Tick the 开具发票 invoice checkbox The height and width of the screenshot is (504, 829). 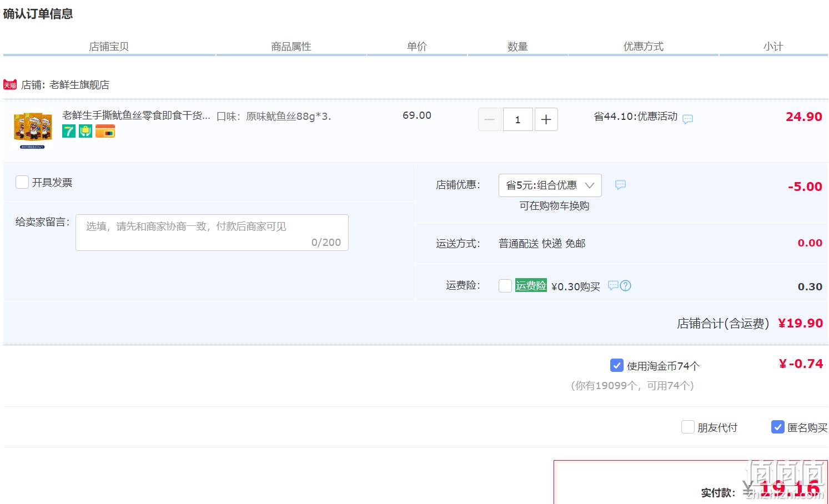pos(22,182)
